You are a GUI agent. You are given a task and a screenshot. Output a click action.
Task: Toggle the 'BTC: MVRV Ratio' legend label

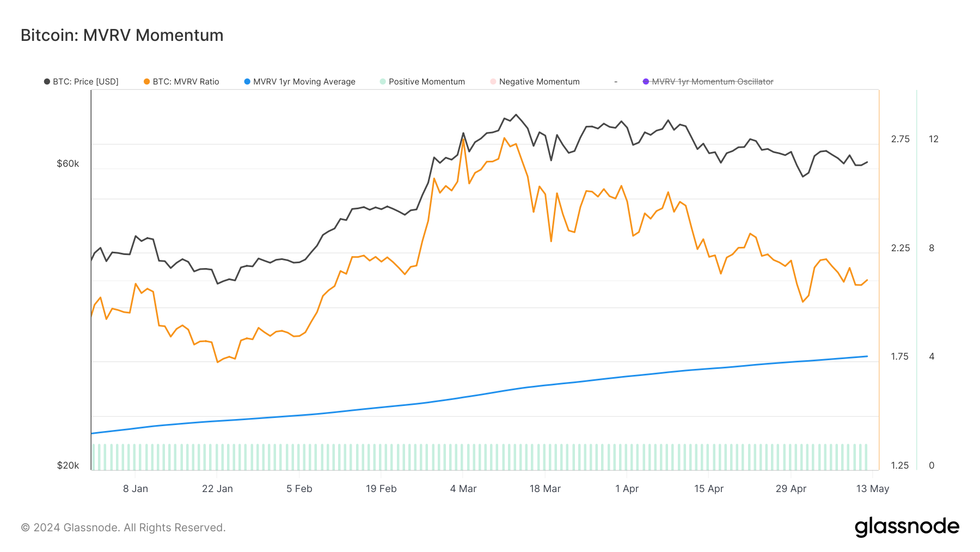pos(186,82)
